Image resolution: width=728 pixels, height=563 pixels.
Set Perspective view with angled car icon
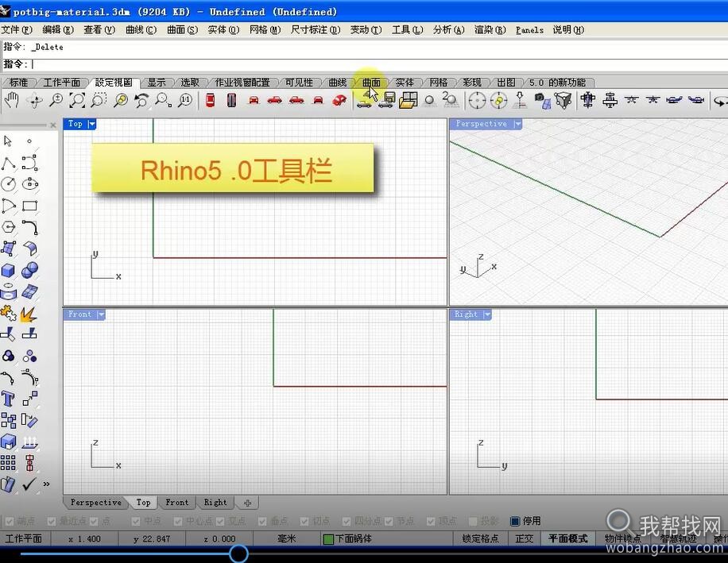(339, 100)
